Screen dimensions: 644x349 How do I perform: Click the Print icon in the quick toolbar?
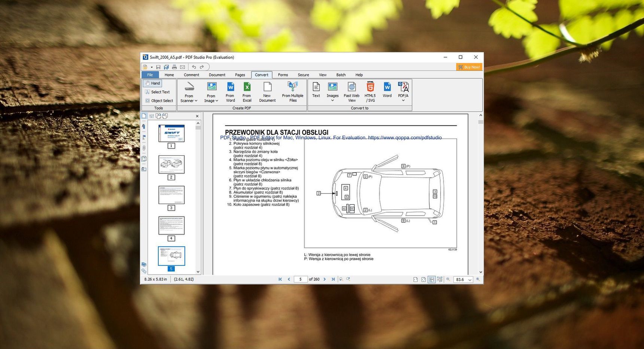(x=174, y=67)
